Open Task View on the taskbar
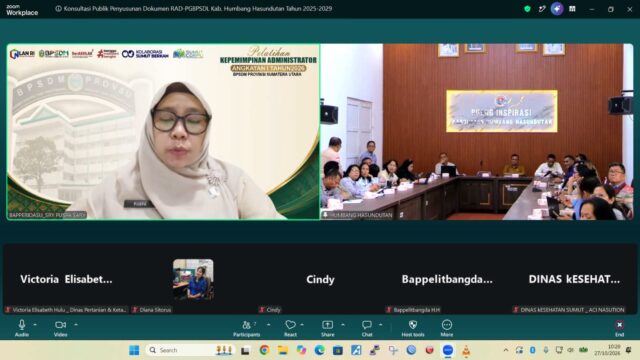This screenshot has height=360, width=640. tap(245, 350)
